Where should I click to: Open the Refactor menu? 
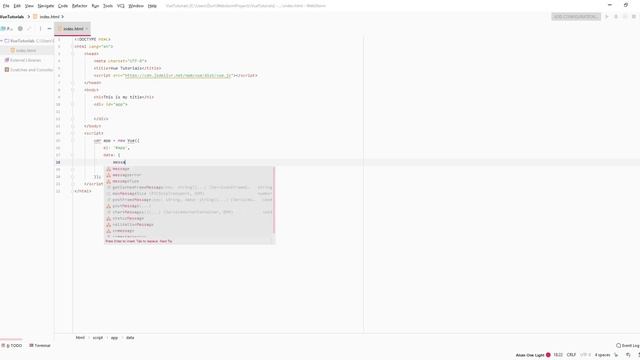(80, 6)
